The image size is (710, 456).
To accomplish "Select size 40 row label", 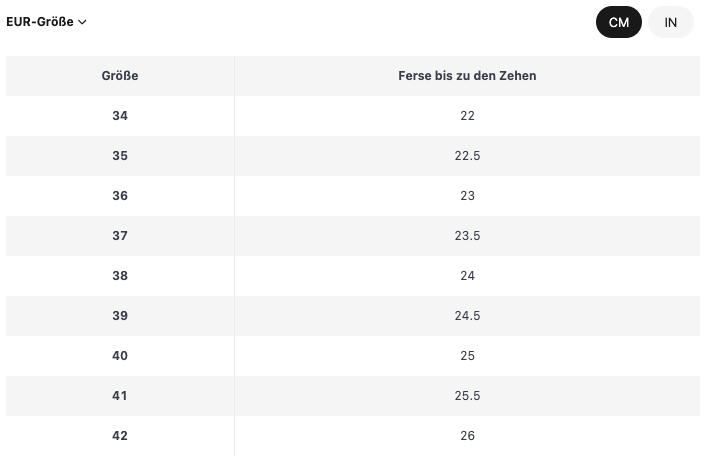I will pos(120,356).
